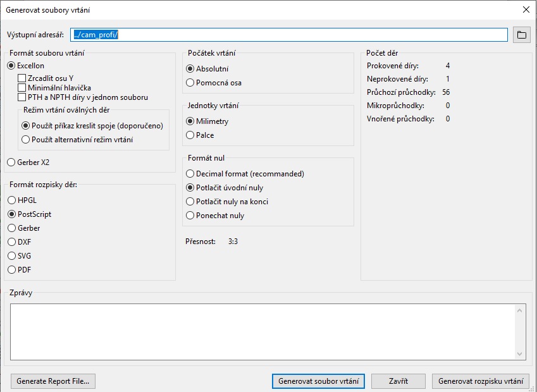Click the Výstupní adresář path field
The height and width of the screenshot is (392, 537).
coord(289,35)
